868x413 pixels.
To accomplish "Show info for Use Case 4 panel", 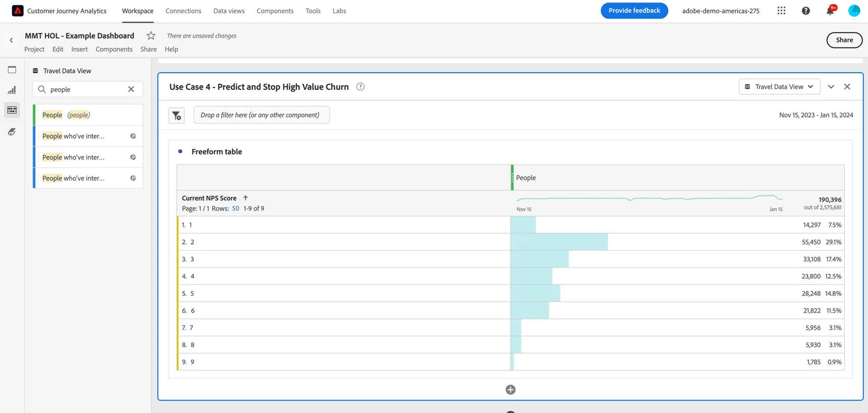I will point(360,87).
